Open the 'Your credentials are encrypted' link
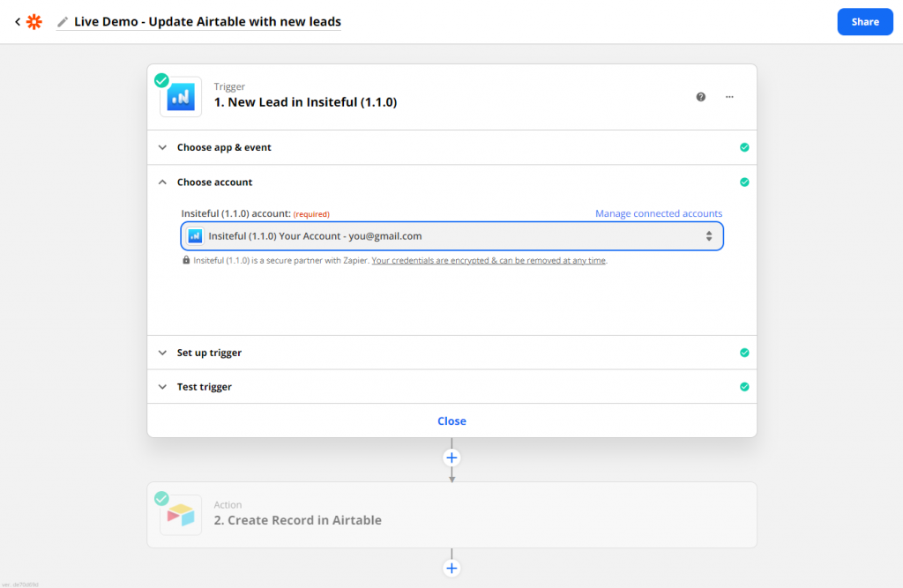 pyautogui.click(x=489, y=260)
